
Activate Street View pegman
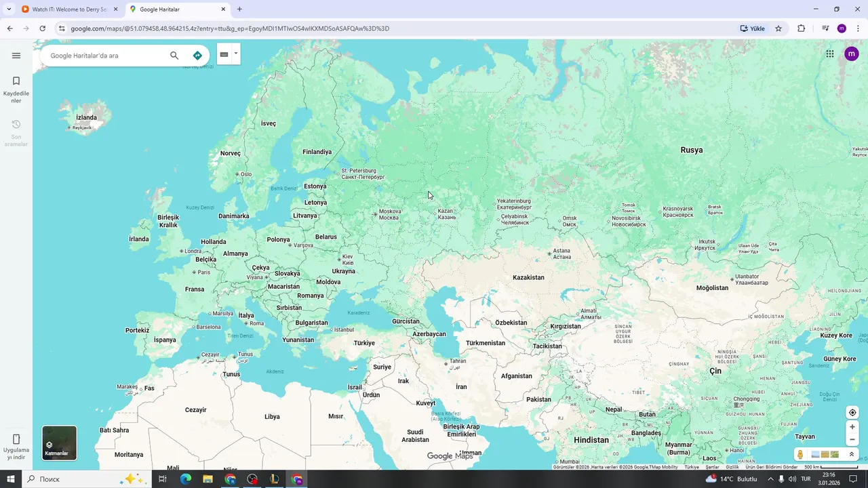tap(800, 455)
